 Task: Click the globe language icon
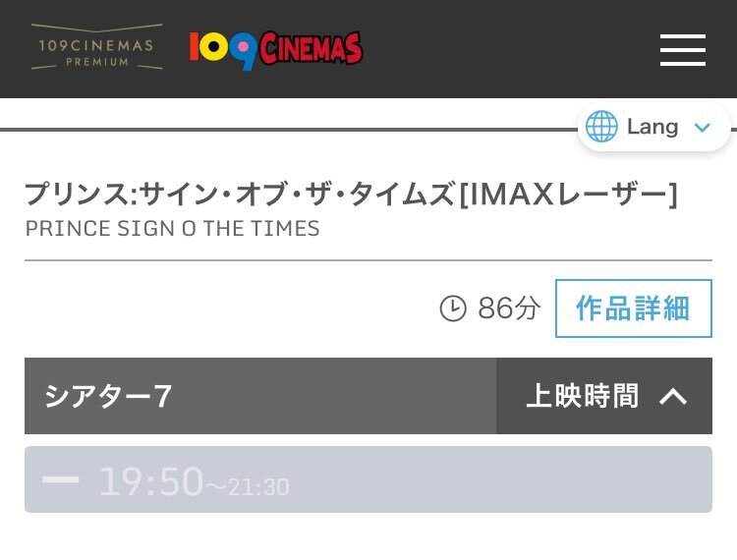pyautogui.click(x=601, y=126)
